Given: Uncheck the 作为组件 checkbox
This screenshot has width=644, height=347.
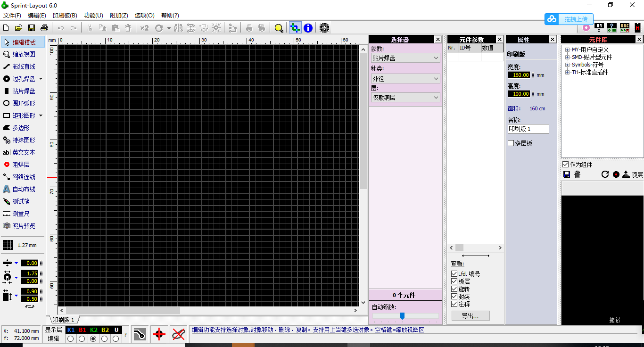Looking at the screenshot, I should pyautogui.click(x=566, y=165).
